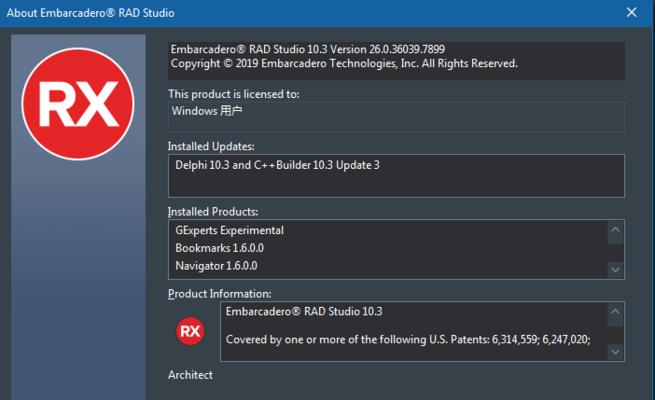Select GExperts Experimental in Installed Products
Viewport: 655px width, 400px height.
click(229, 230)
